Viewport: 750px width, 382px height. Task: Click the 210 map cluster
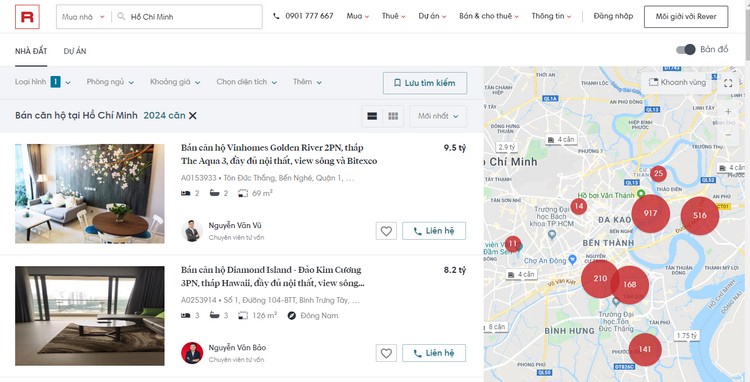[600, 279]
